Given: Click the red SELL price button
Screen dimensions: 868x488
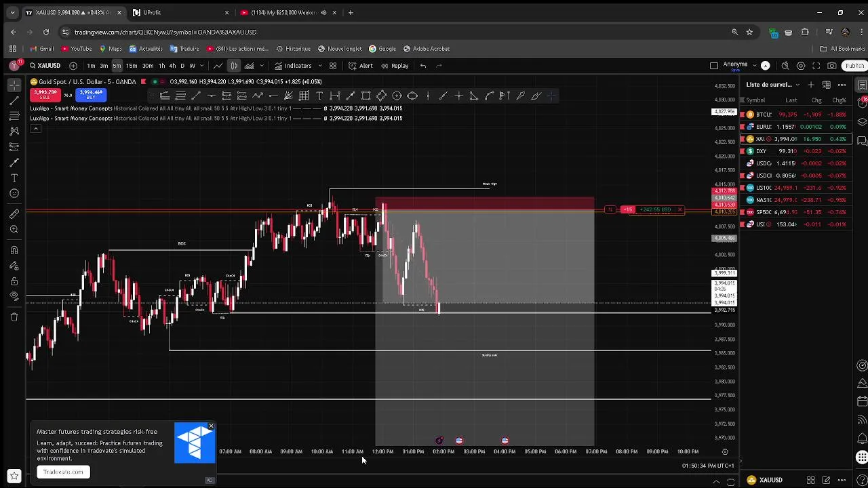Looking at the screenshot, I should coord(45,95).
